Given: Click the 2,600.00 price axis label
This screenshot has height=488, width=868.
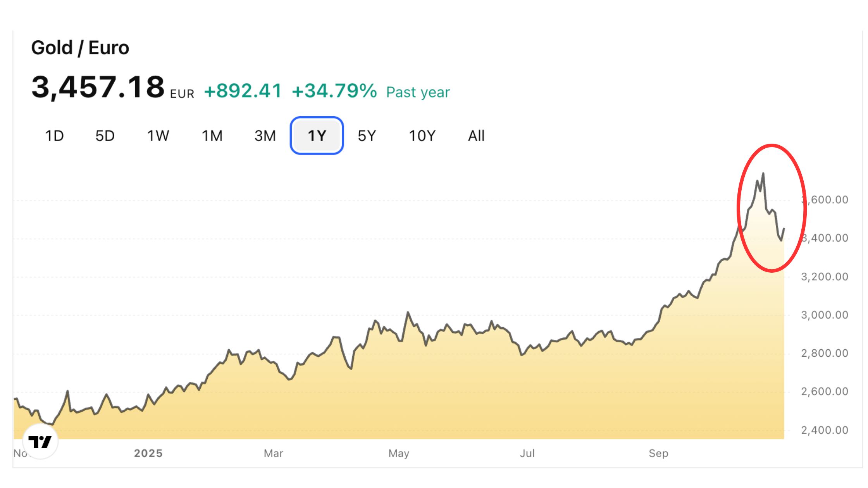Looking at the screenshot, I should 825,392.
